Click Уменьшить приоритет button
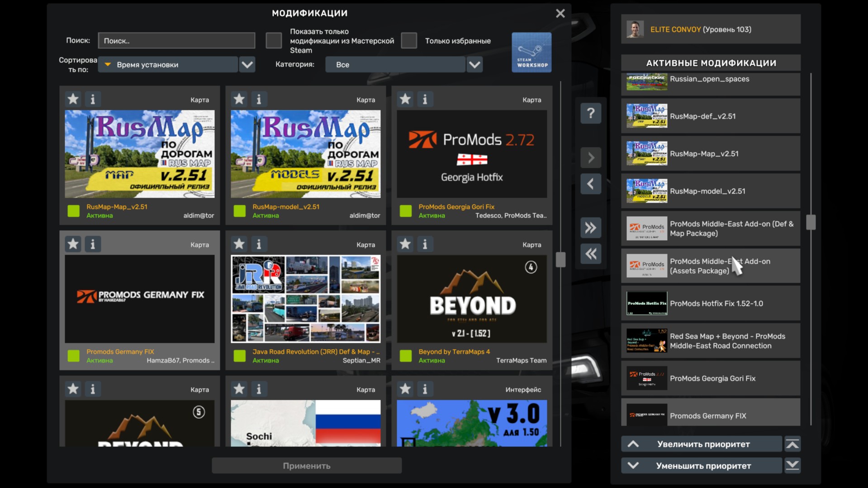 (702, 465)
